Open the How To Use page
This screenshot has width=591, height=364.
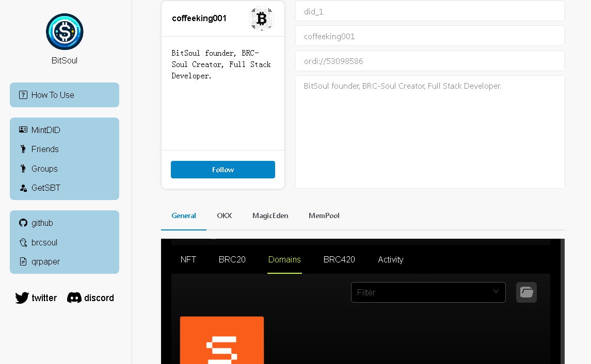(65, 95)
